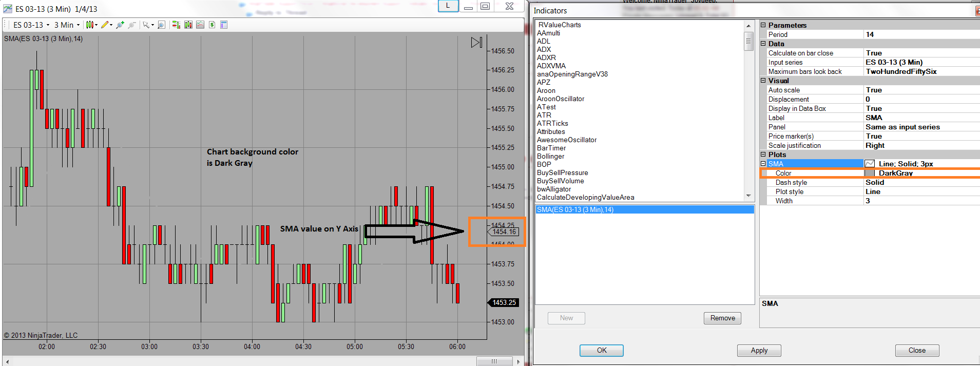Open the chart Properties icon
This screenshot has height=366, width=980.
[x=224, y=25]
